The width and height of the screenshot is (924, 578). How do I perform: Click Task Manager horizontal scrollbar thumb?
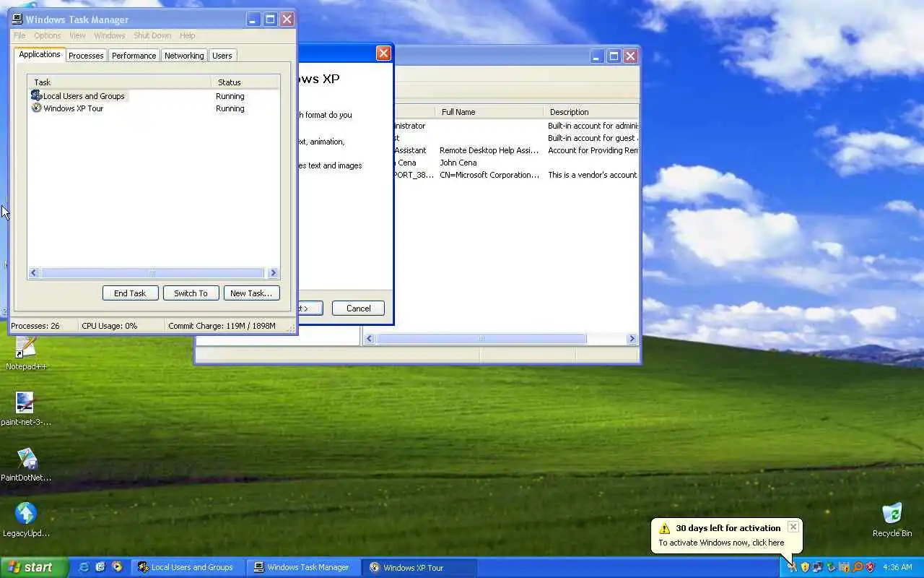coord(152,272)
